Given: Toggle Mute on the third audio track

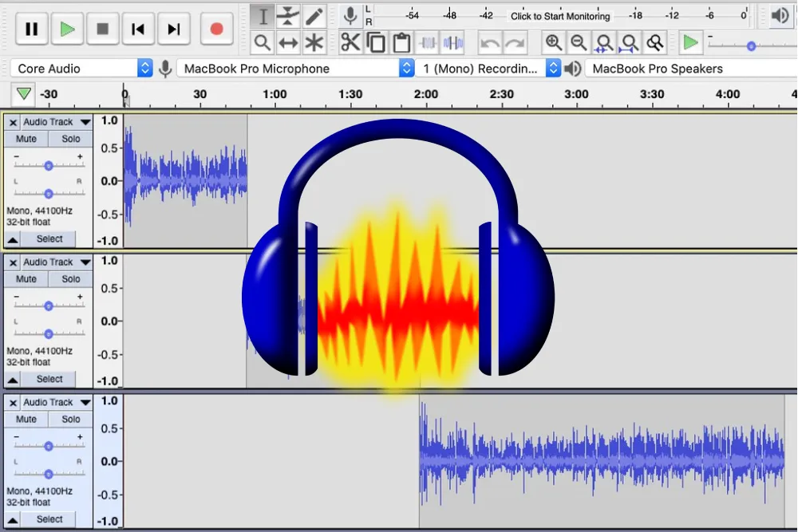Looking at the screenshot, I should point(26,420).
